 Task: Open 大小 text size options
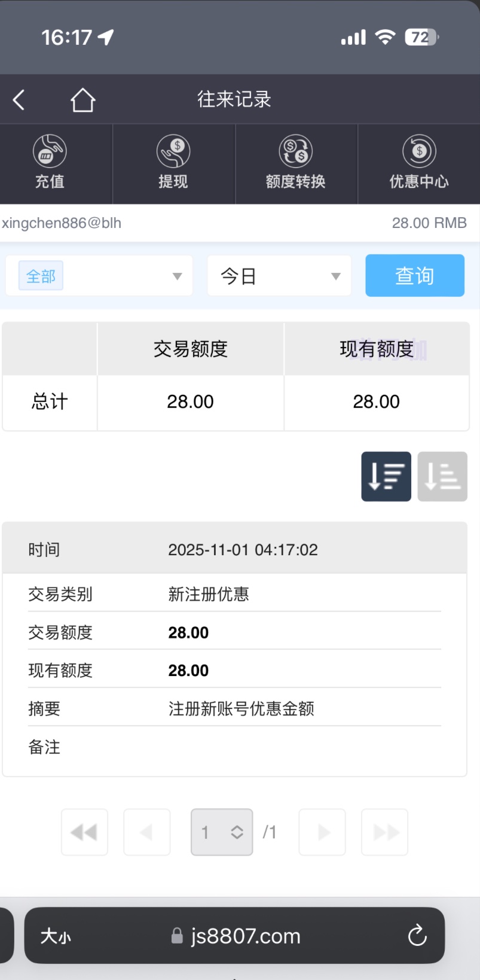56,936
